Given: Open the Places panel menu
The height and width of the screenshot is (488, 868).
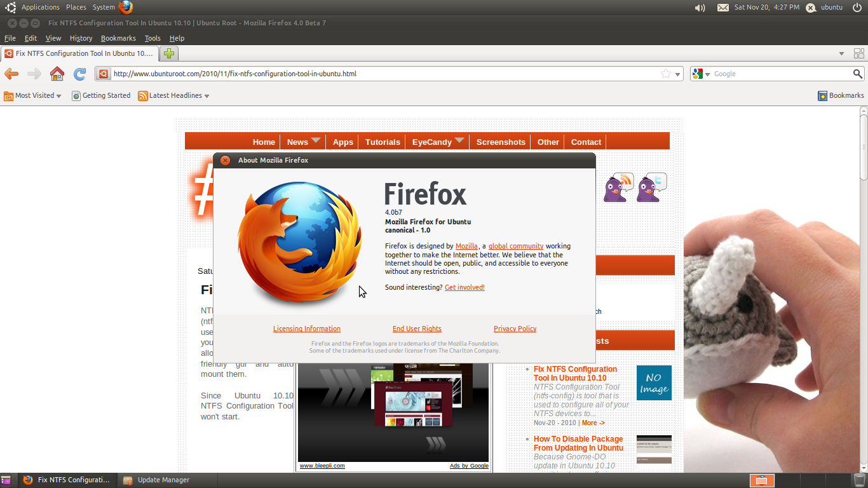Looking at the screenshot, I should click(76, 8).
